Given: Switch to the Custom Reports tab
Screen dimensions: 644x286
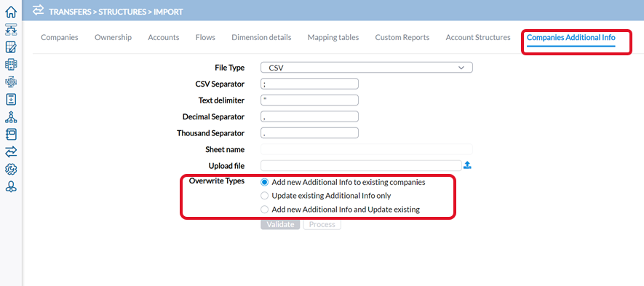Looking at the screenshot, I should click(402, 37).
